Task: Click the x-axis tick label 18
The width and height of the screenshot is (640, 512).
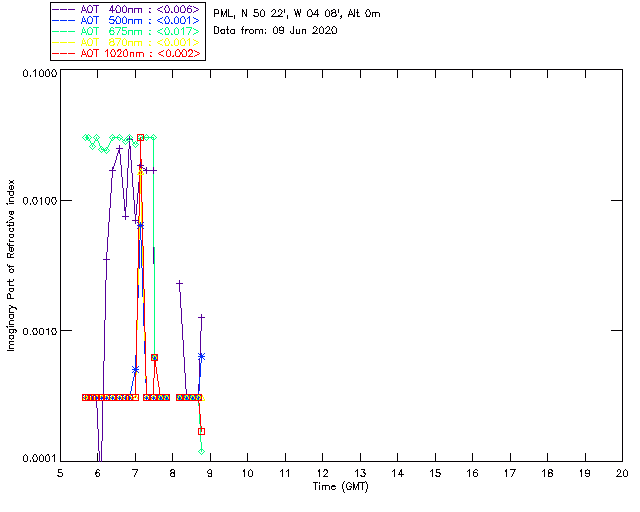Action: coord(547,473)
